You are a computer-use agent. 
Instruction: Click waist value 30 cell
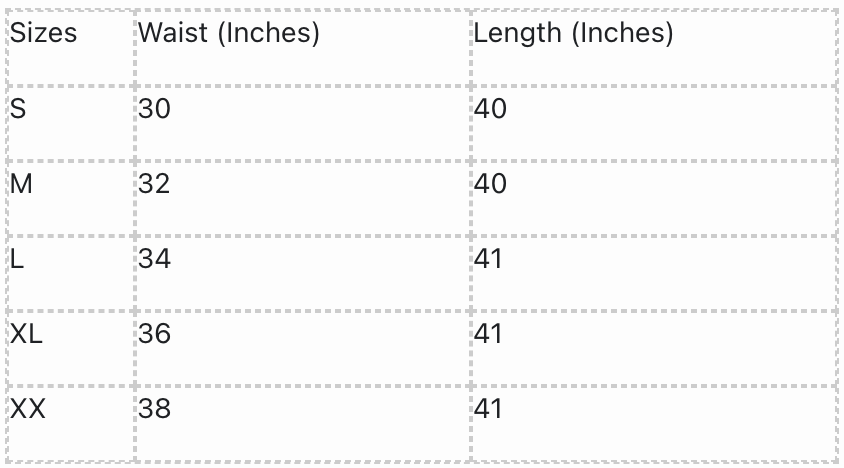click(155, 108)
